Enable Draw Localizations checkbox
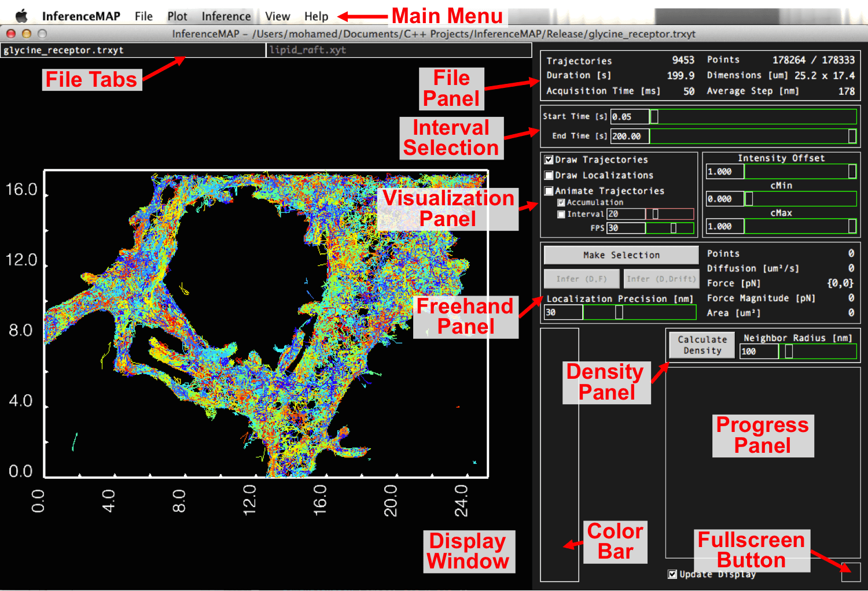Viewport: 868px width, 591px height. pos(549,175)
